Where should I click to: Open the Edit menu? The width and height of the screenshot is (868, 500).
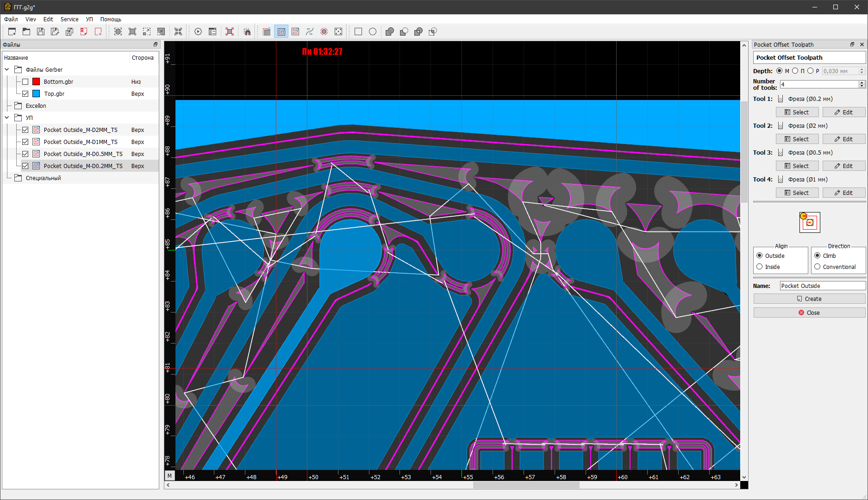pos(48,19)
